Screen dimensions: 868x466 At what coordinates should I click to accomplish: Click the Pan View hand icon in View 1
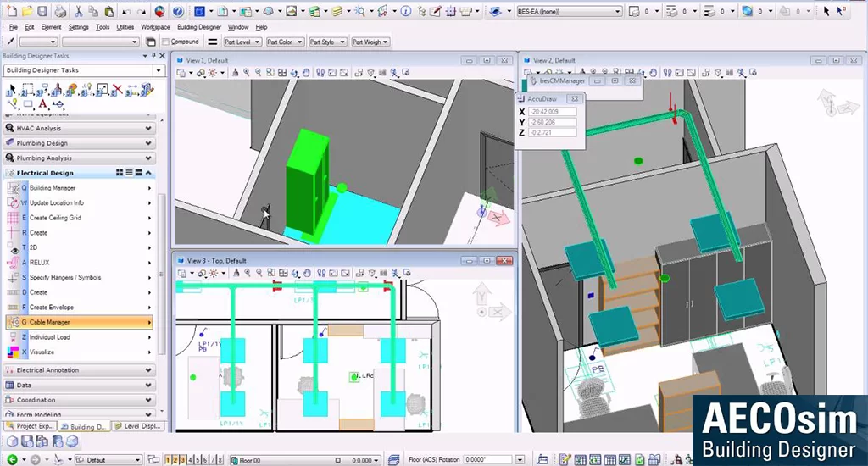(x=307, y=73)
